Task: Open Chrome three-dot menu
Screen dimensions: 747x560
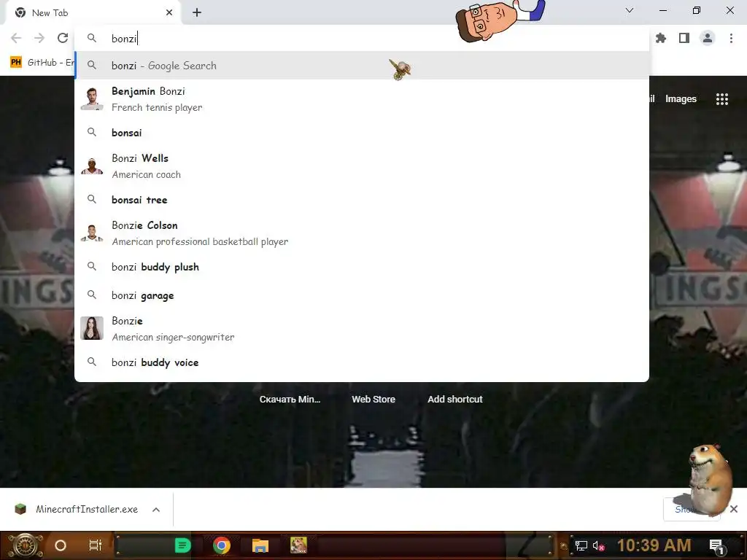Action: pos(731,38)
